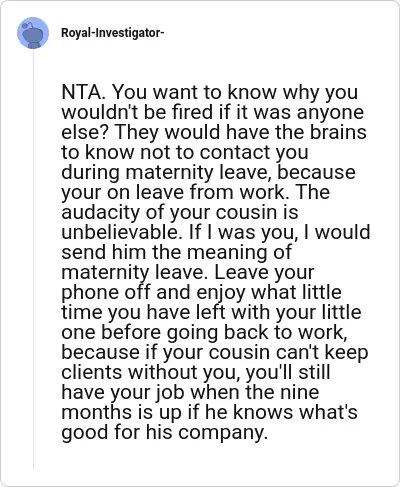
Task: Click the line starting "unbelievable. If I was"
Action: tap(216, 232)
